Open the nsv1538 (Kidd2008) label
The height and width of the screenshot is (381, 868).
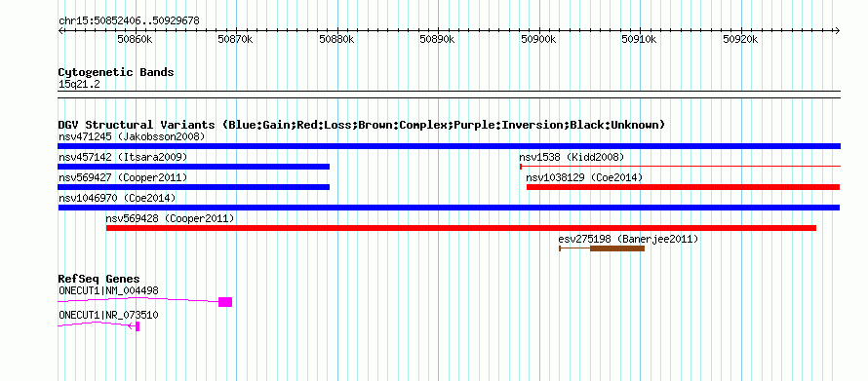point(572,157)
